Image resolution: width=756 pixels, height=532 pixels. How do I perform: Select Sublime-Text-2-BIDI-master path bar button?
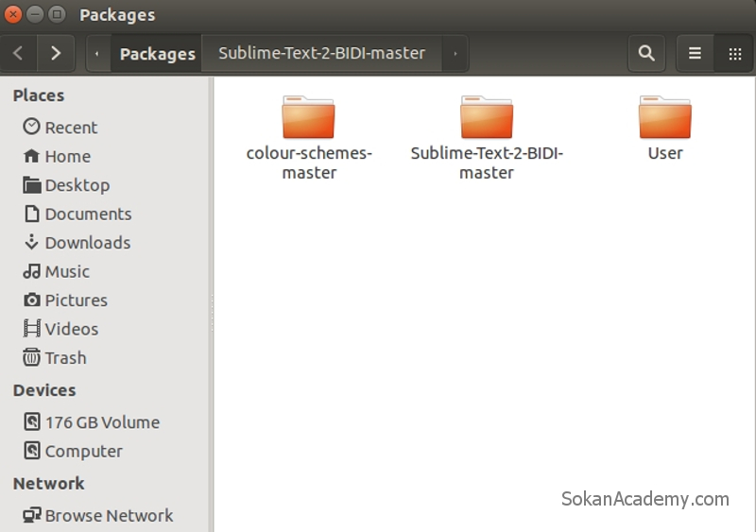coord(321,53)
